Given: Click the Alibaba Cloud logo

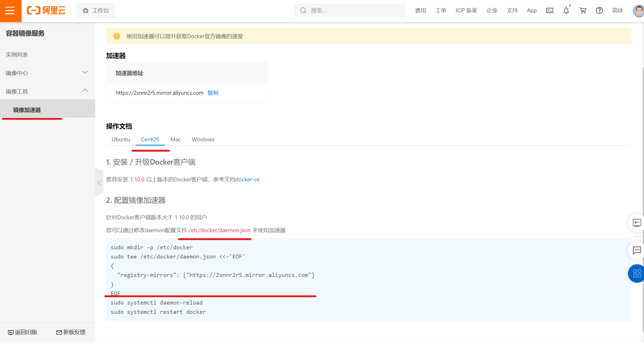Looking at the screenshot, I should pyautogui.click(x=46, y=11).
